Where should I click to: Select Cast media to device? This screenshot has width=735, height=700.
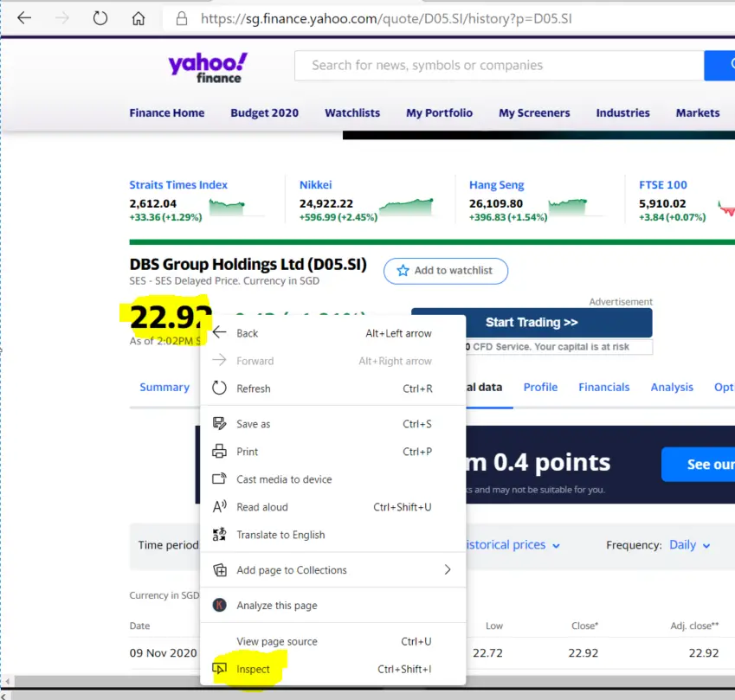[332, 478]
